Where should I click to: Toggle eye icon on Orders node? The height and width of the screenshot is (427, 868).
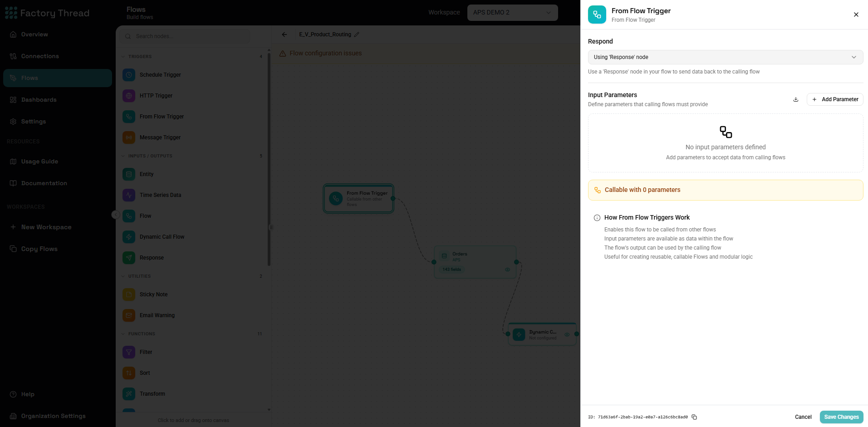(507, 270)
